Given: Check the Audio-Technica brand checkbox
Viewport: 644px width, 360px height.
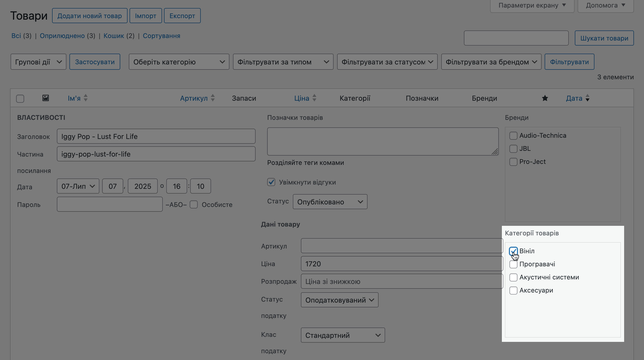Looking at the screenshot, I should click(513, 135).
